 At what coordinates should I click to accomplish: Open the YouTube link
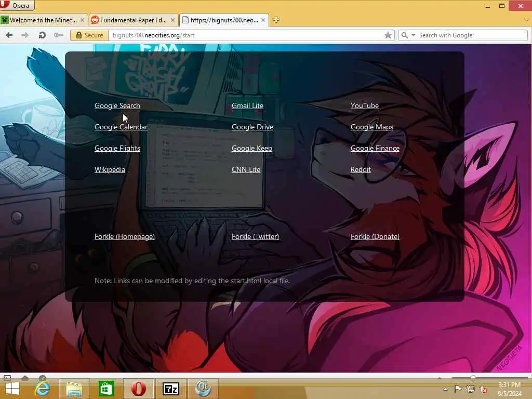pos(364,105)
